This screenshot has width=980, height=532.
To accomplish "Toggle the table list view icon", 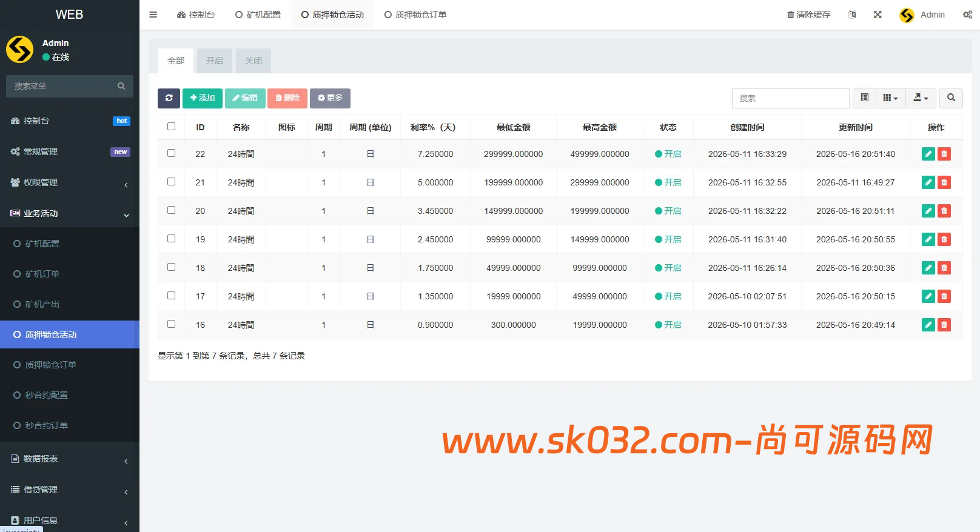I will tap(864, 98).
